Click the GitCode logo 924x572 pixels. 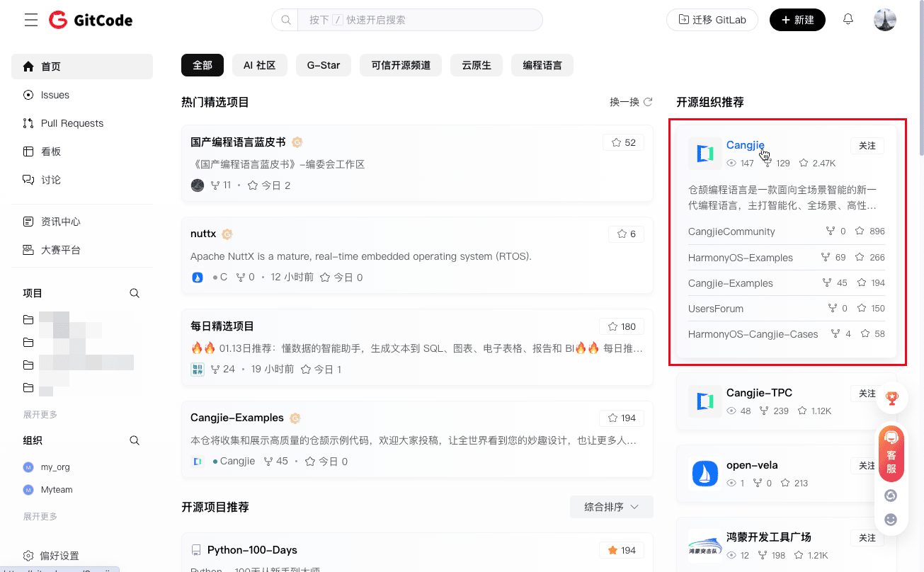[91, 20]
